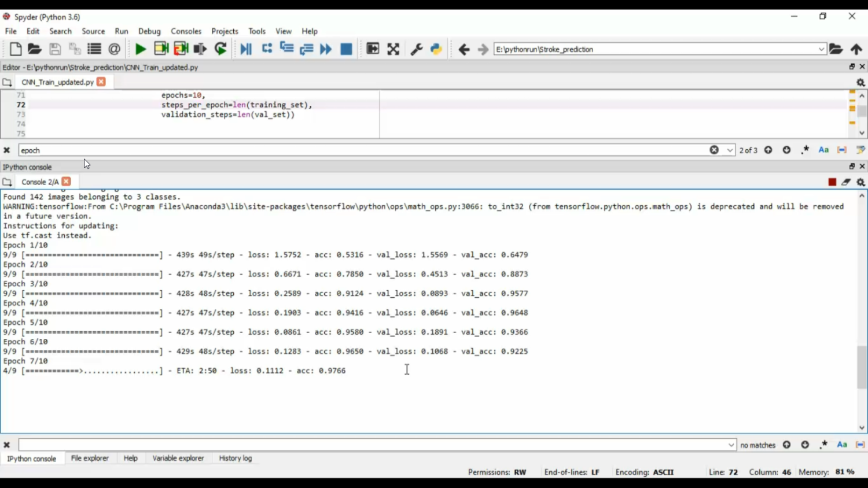Open the PYTHONPATH manager Python icon
This screenshot has width=868, height=488.
[436, 49]
